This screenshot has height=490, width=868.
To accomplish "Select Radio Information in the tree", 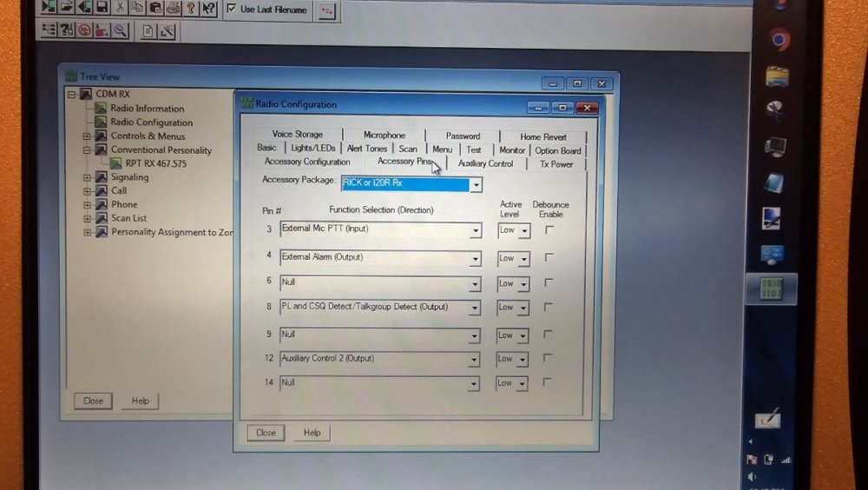I will 147,109.
